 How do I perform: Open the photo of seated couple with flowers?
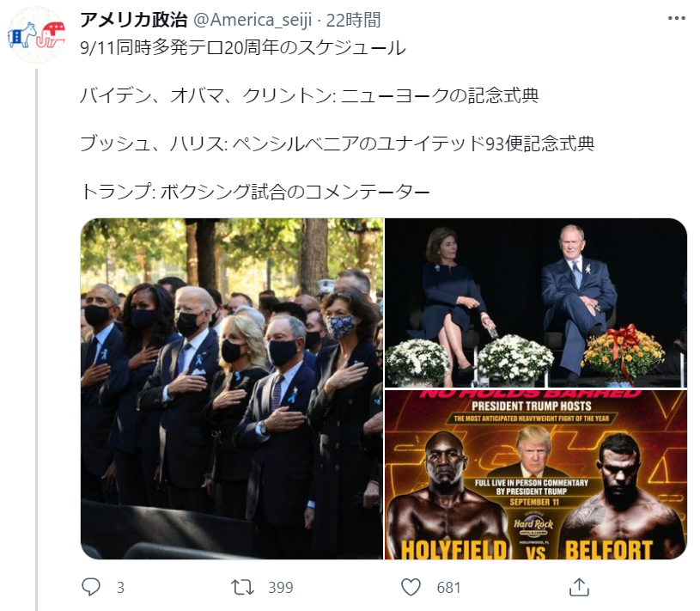click(x=536, y=302)
